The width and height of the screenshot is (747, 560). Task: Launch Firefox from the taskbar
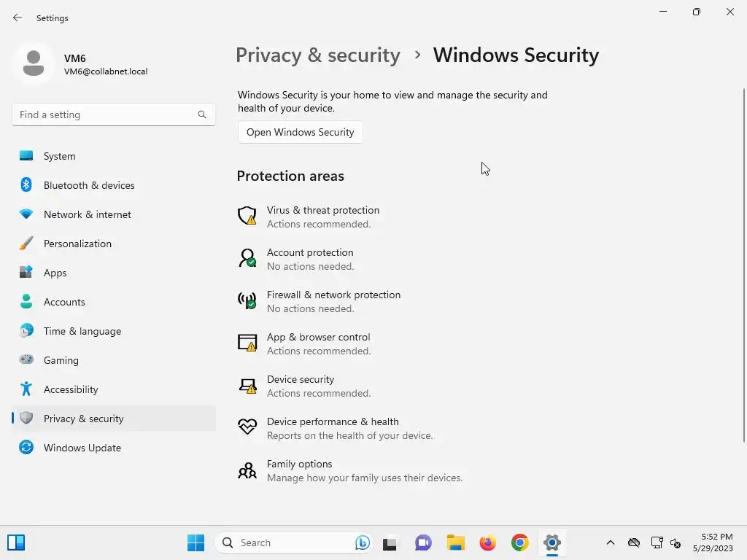tap(487, 542)
